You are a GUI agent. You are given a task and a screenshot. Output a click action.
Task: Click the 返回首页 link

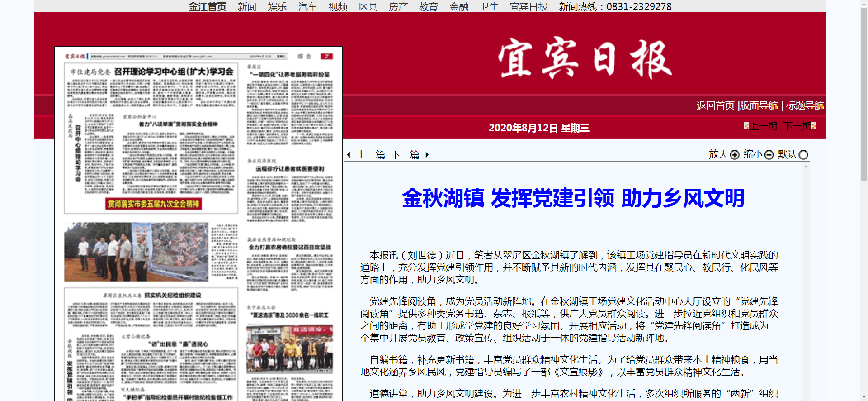click(715, 105)
